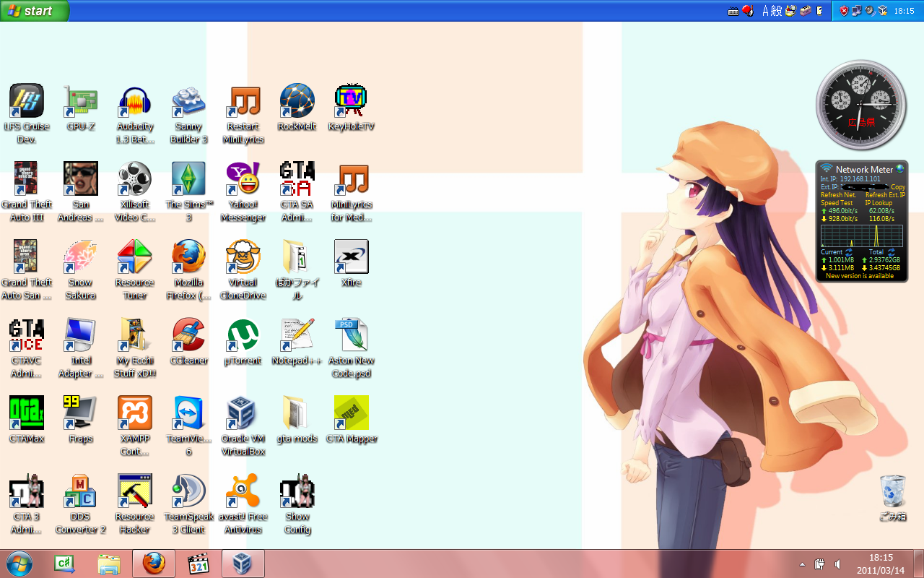Launch Notepad++
This screenshot has width=924, height=578.
coord(297,341)
